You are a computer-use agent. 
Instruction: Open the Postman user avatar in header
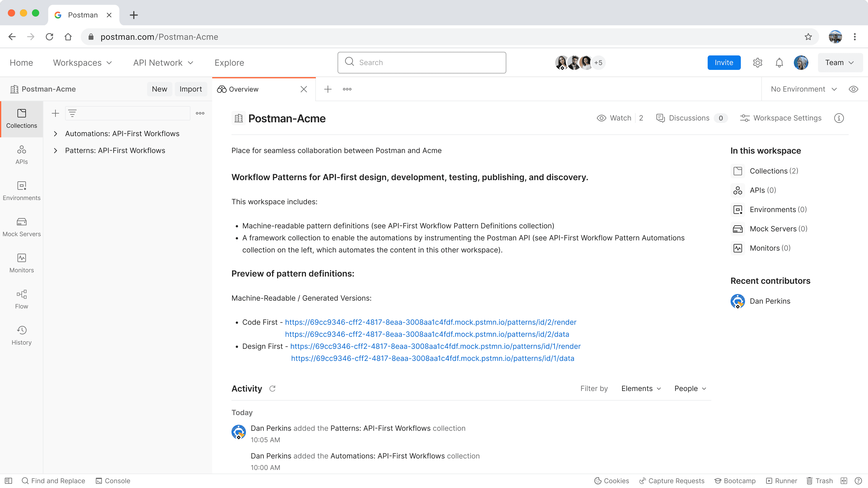tap(801, 63)
